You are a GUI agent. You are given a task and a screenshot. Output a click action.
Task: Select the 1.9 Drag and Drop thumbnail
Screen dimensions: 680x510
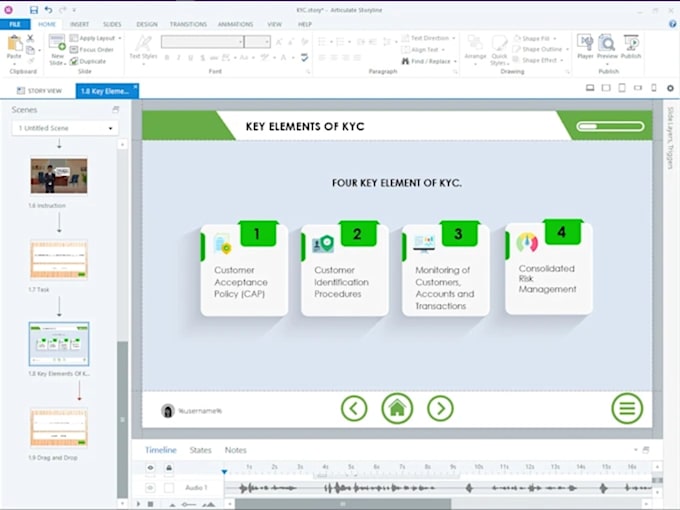click(x=59, y=428)
